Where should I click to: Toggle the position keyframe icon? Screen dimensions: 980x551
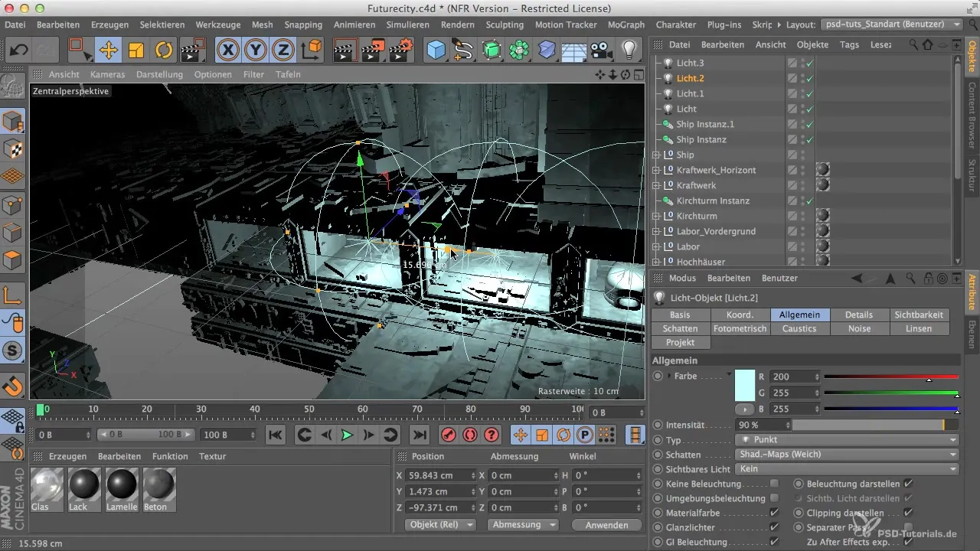coord(521,435)
